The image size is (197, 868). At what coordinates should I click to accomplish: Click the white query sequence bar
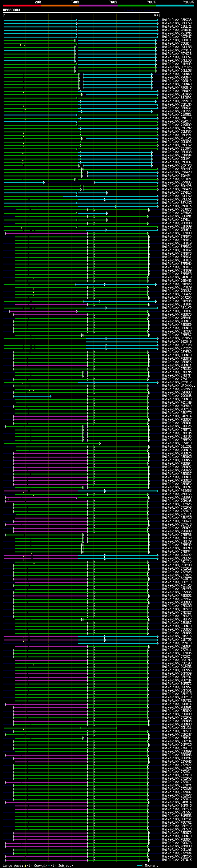coord(81,13)
